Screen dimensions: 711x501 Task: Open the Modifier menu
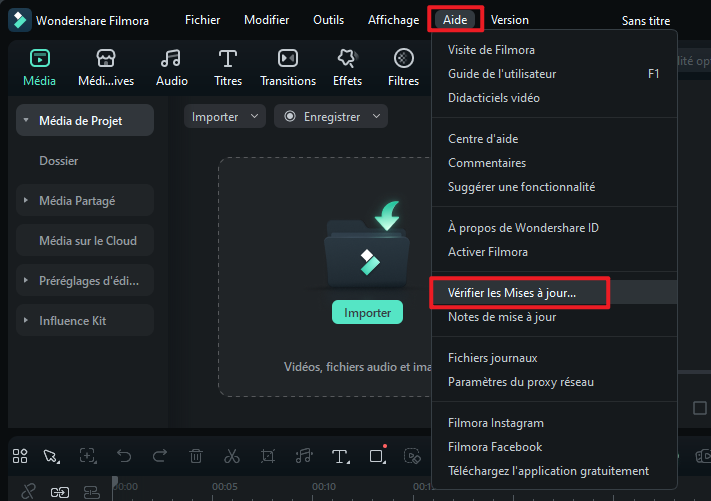pyautogui.click(x=267, y=20)
